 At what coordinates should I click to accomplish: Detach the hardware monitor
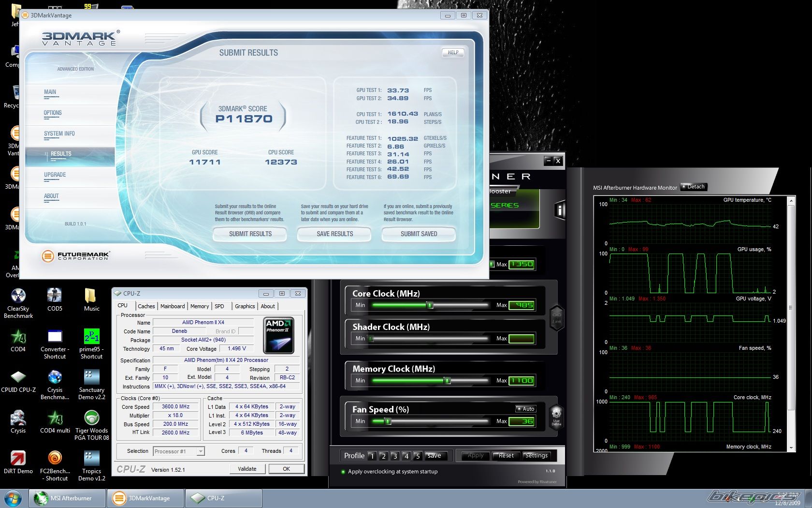pos(694,187)
